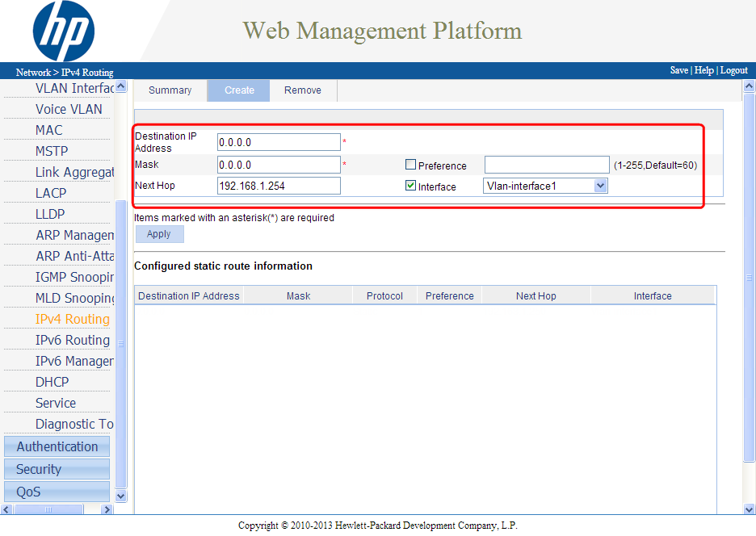Select LACP in the sidebar

tap(51, 193)
